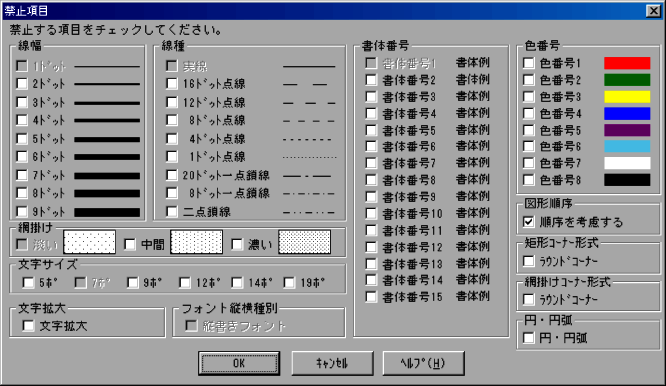
Task: Check the 書体番号15 box
Action: coord(371,297)
